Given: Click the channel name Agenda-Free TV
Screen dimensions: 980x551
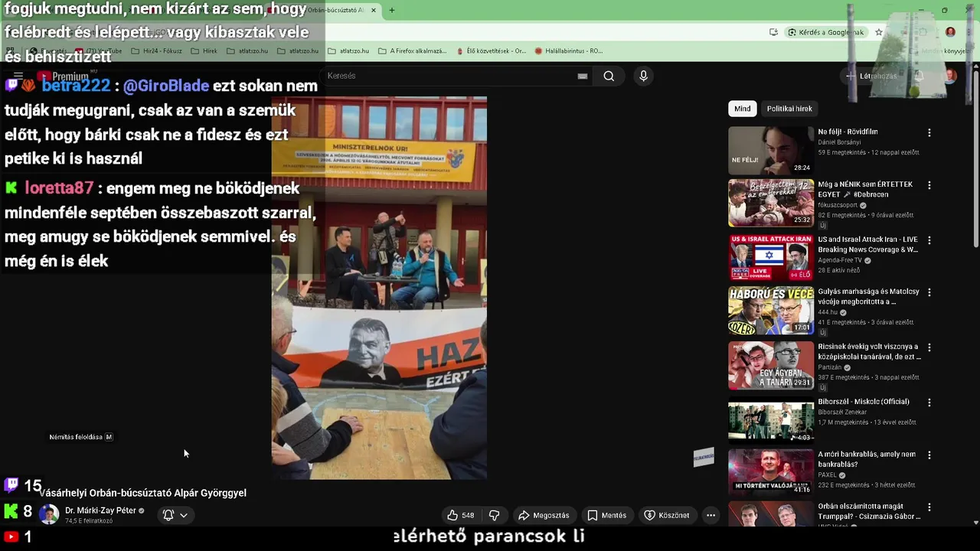Looking at the screenshot, I should tap(841, 260).
